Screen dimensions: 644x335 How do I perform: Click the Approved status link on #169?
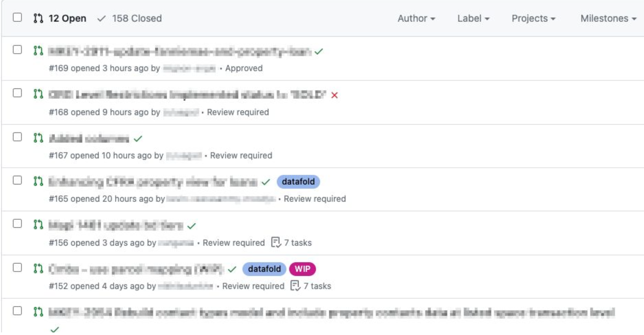(x=244, y=68)
